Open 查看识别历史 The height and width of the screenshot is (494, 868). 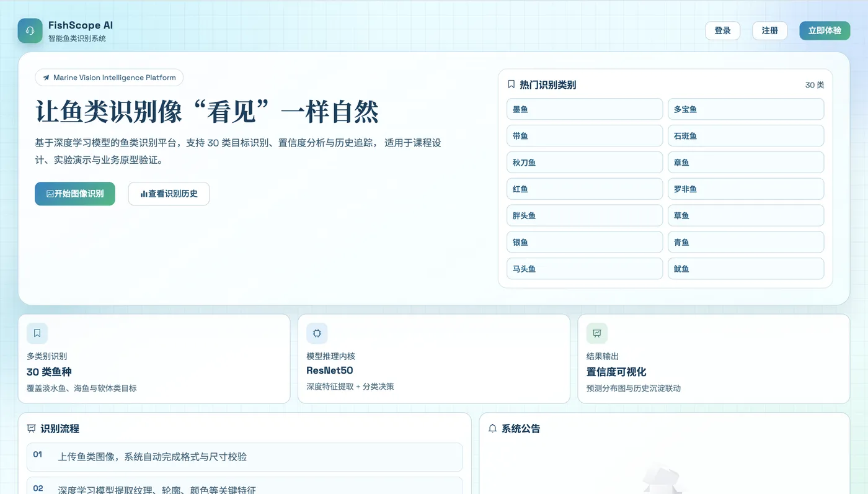pos(169,194)
